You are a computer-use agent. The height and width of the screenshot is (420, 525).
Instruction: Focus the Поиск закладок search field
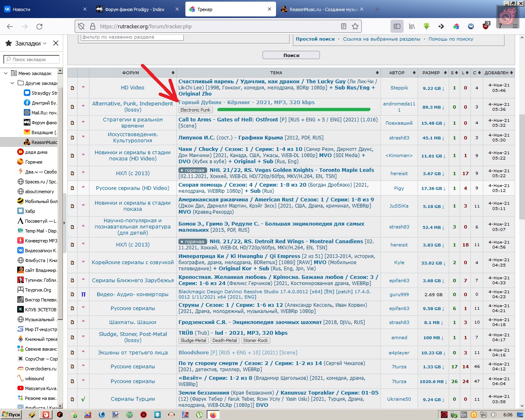click(x=32, y=59)
